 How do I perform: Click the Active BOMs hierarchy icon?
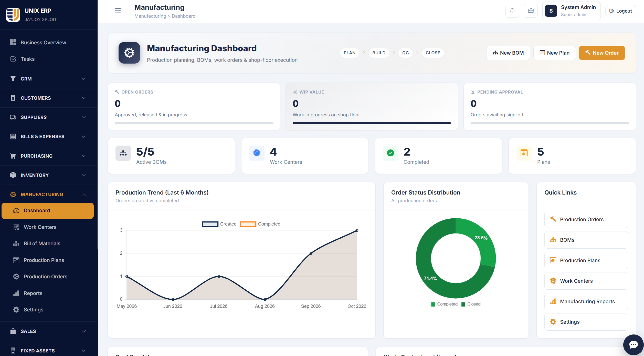coord(123,153)
